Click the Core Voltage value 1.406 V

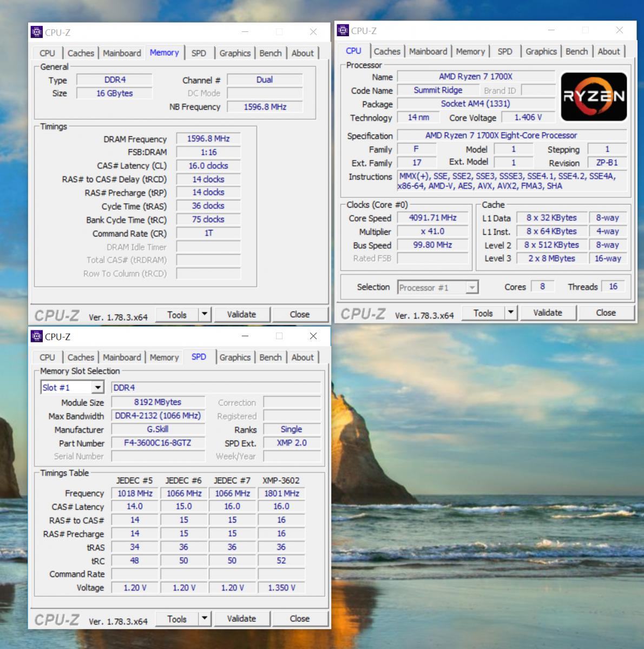(528, 117)
